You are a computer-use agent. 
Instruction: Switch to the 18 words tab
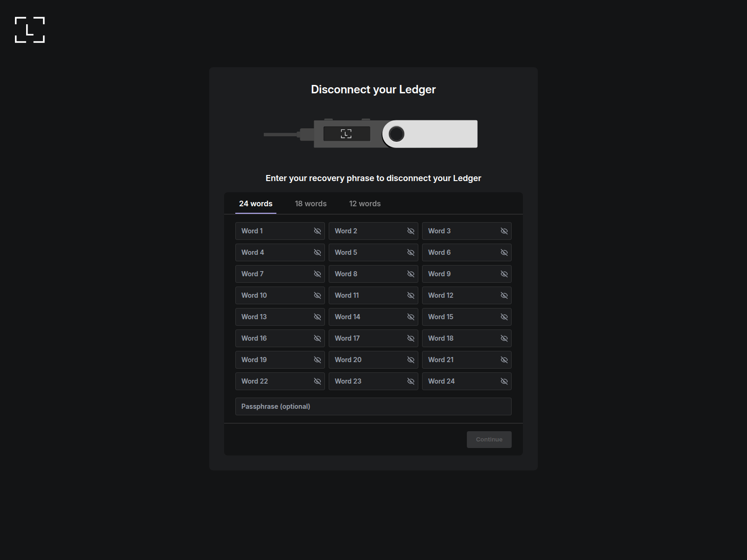tap(310, 203)
